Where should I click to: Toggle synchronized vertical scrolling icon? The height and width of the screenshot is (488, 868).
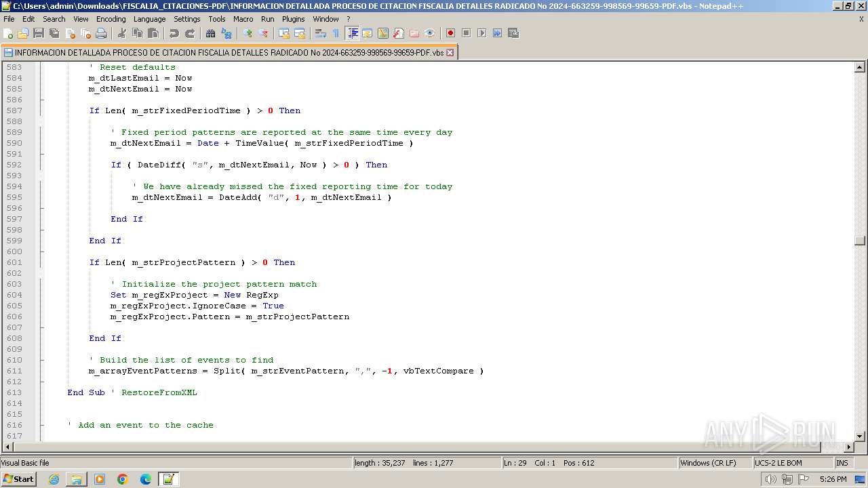point(284,33)
